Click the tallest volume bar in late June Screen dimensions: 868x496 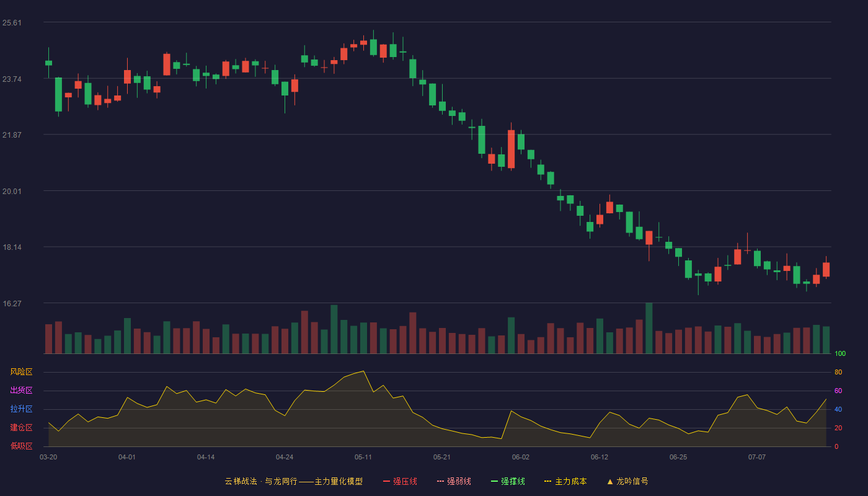[649, 328]
